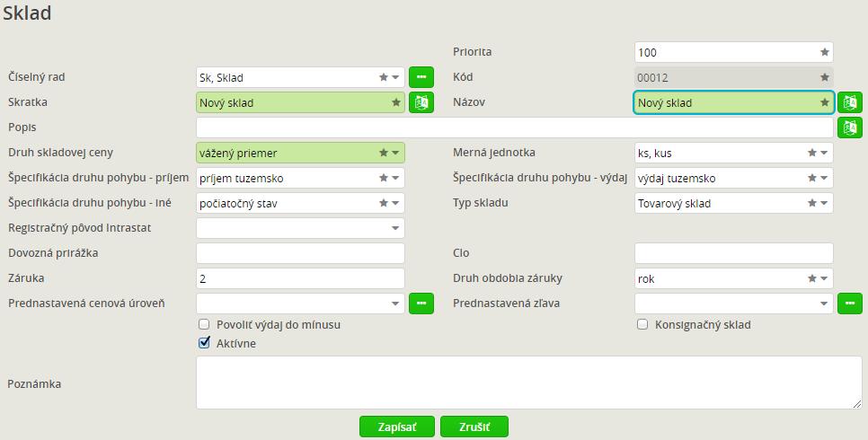Screen dimensions: 868x440
Task: Expand the Druh skladovej ceny dropdown
Action: (395, 153)
